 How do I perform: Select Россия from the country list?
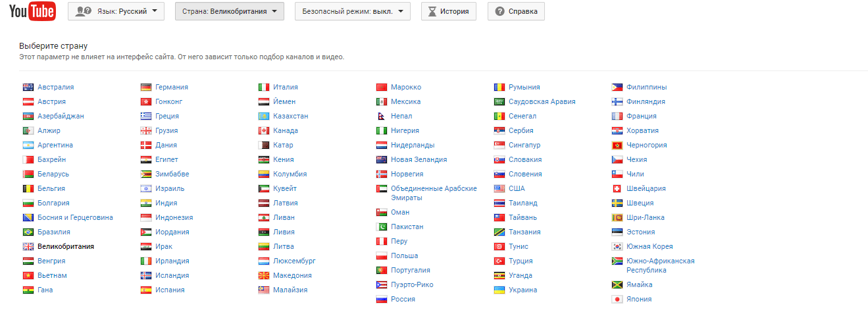pos(403,299)
